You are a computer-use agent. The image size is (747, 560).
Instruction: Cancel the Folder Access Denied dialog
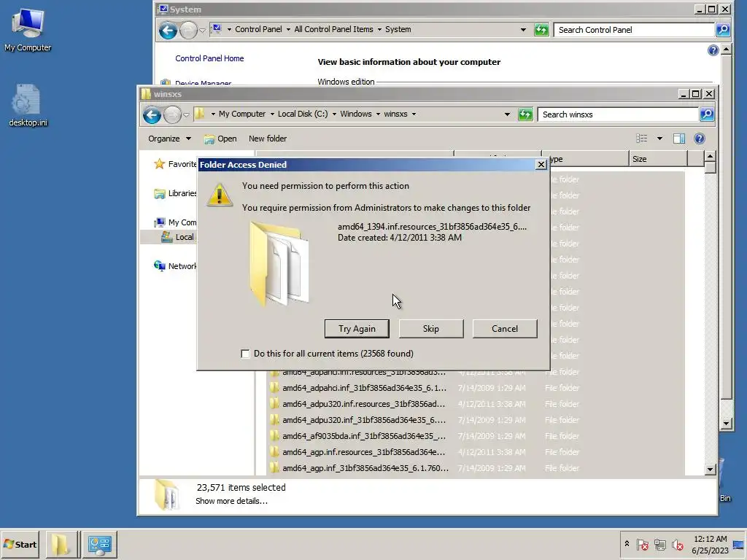pyautogui.click(x=505, y=329)
